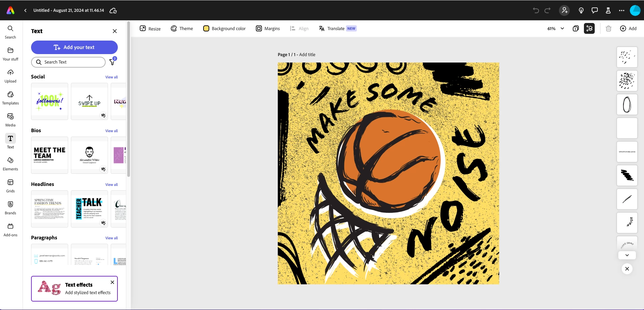Open the text filter icon

[x=113, y=62]
